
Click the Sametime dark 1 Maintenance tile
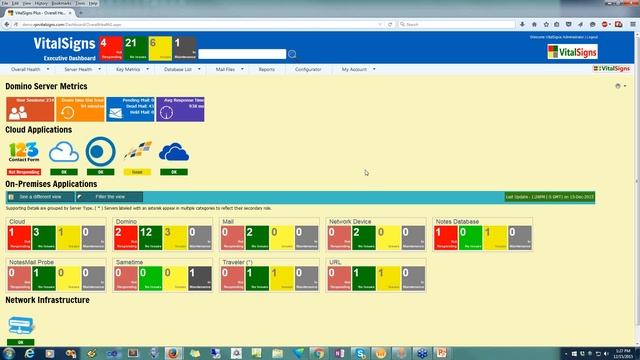click(x=200, y=278)
